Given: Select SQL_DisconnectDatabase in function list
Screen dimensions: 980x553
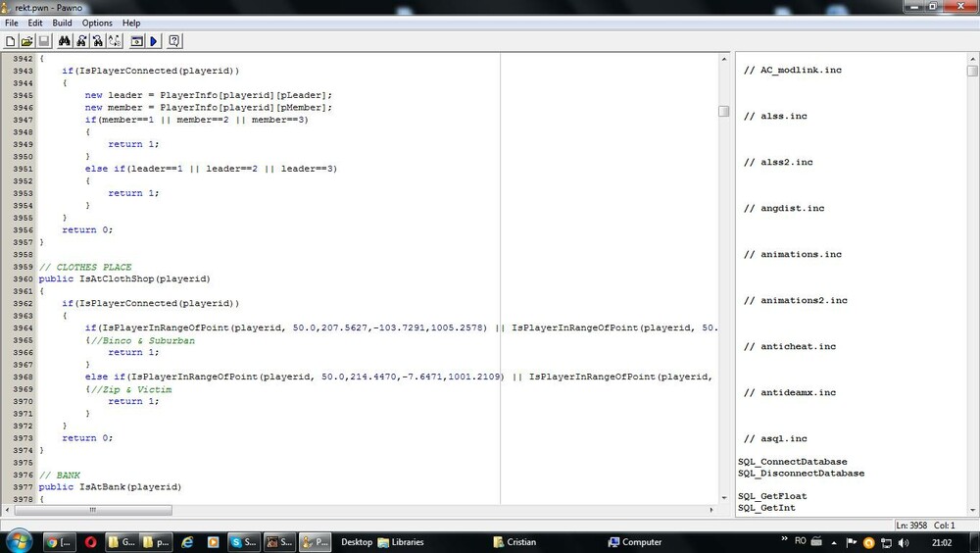Looking at the screenshot, I should pos(802,473).
